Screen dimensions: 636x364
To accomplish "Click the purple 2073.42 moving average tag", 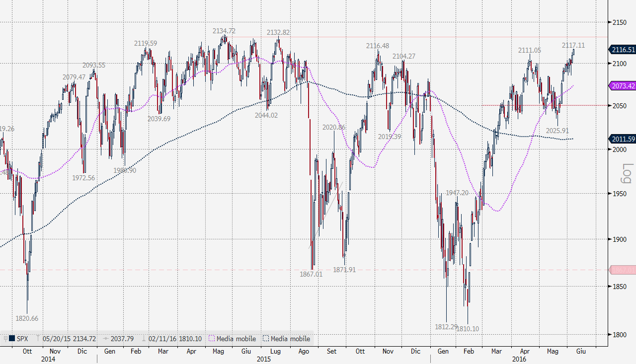I will tap(622, 85).
